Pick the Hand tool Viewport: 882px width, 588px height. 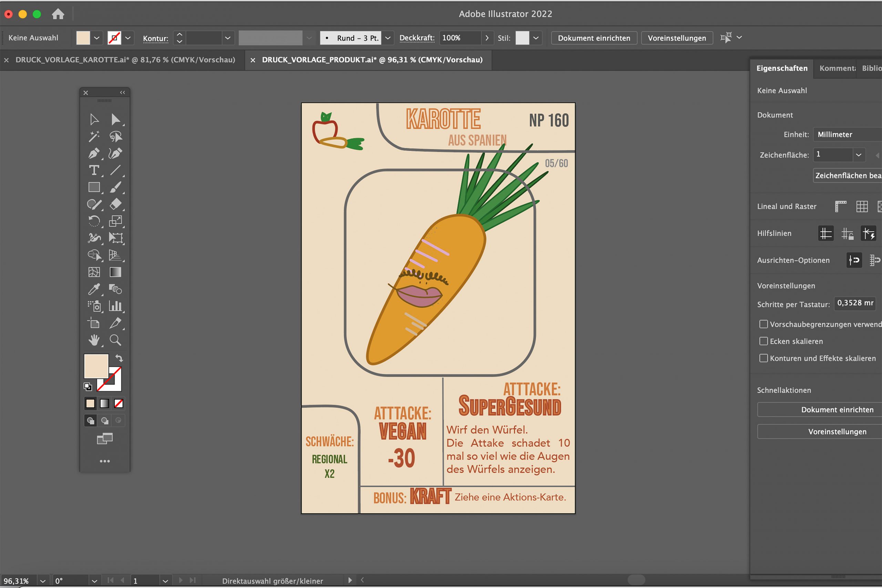94,340
